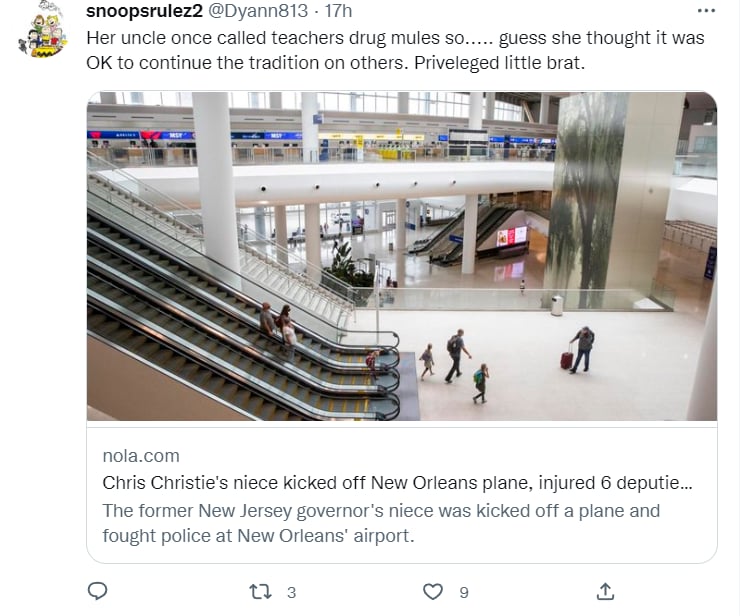Image resolution: width=740 pixels, height=616 pixels.
Task: Click the article description text
Action: point(381,523)
